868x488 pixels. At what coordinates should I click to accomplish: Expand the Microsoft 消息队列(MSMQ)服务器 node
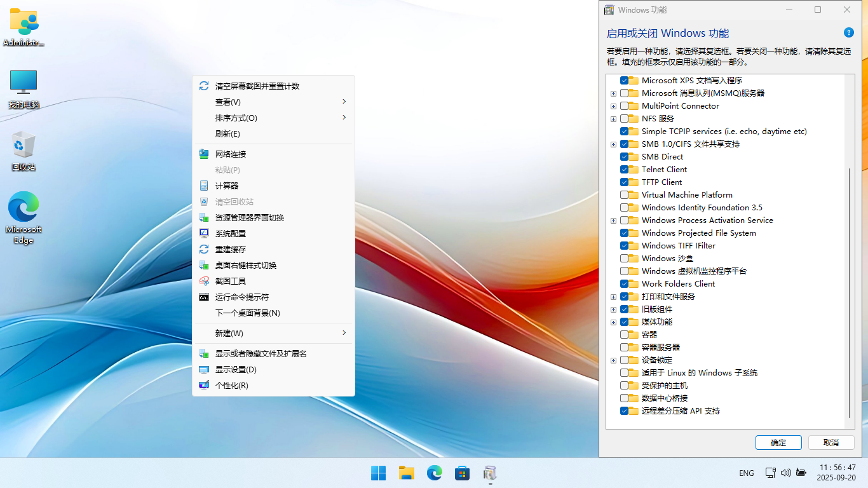tap(613, 93)
